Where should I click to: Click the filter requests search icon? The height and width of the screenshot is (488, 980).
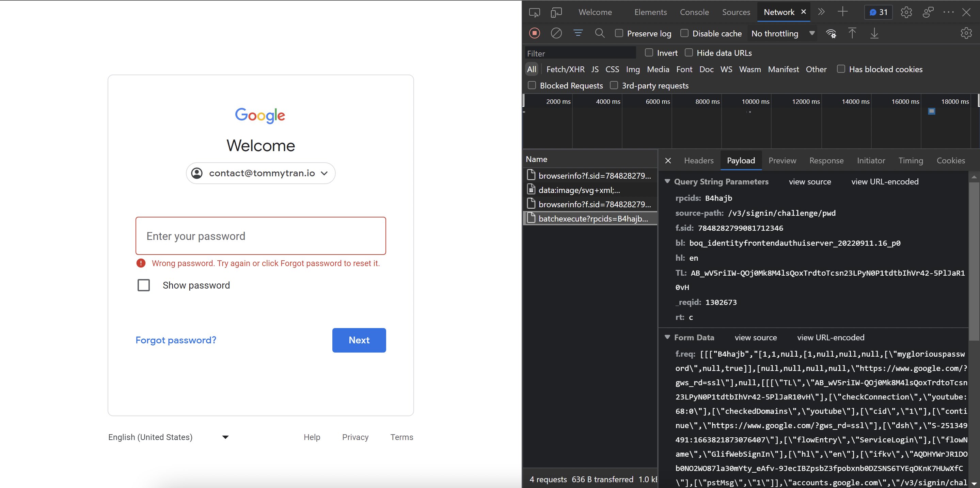click(x=599, y=33)
